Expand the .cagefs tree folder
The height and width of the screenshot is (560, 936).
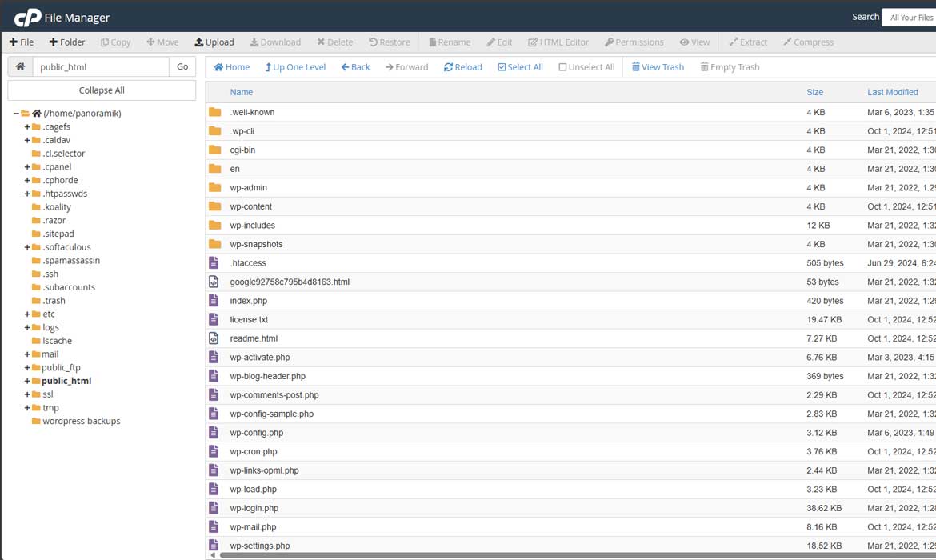point(27,127)
